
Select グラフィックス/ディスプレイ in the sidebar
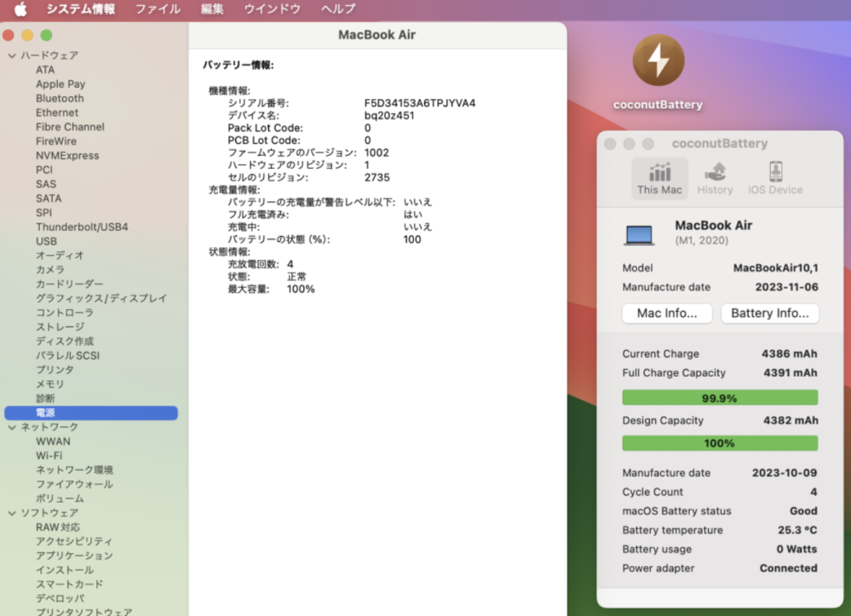coord(101,298)
